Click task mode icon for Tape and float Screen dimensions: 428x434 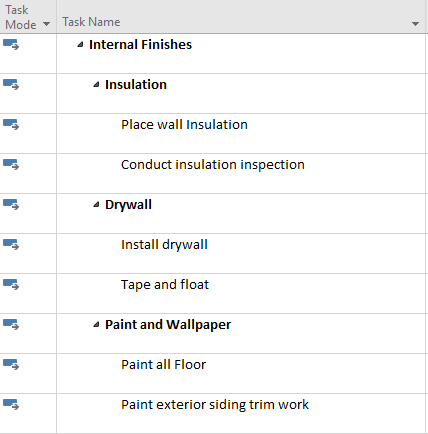coord(11,284)
